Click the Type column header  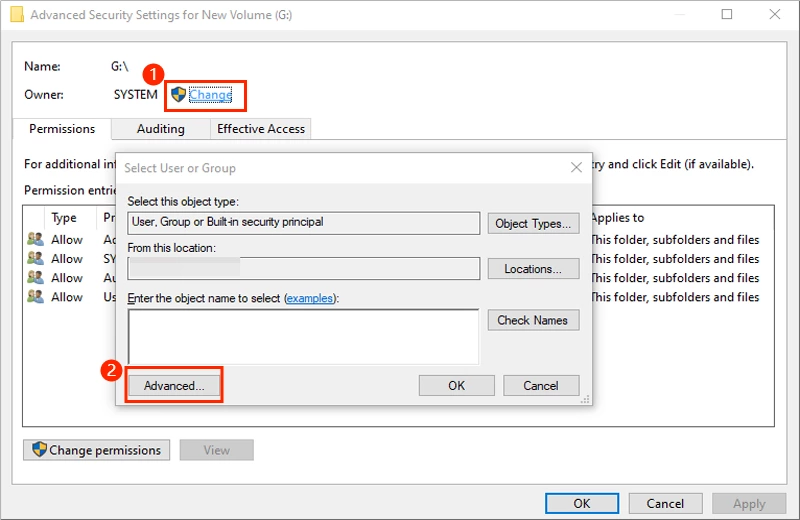64,218
